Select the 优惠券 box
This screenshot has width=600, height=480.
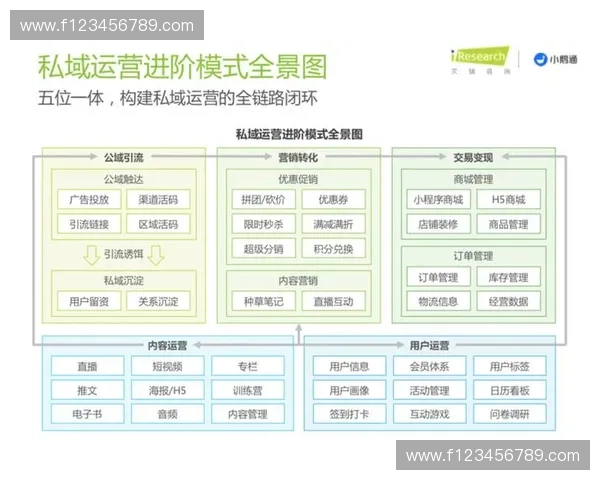tap(333, 199)
